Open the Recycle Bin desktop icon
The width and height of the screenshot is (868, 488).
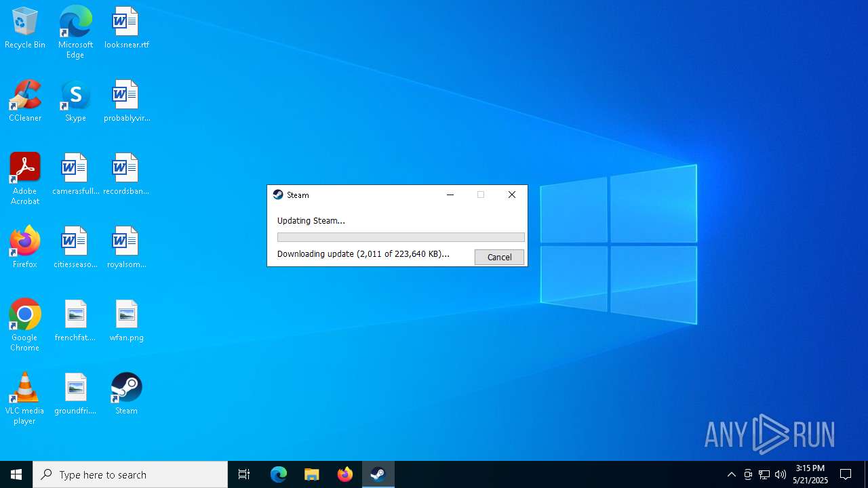[x=25, y=28]
